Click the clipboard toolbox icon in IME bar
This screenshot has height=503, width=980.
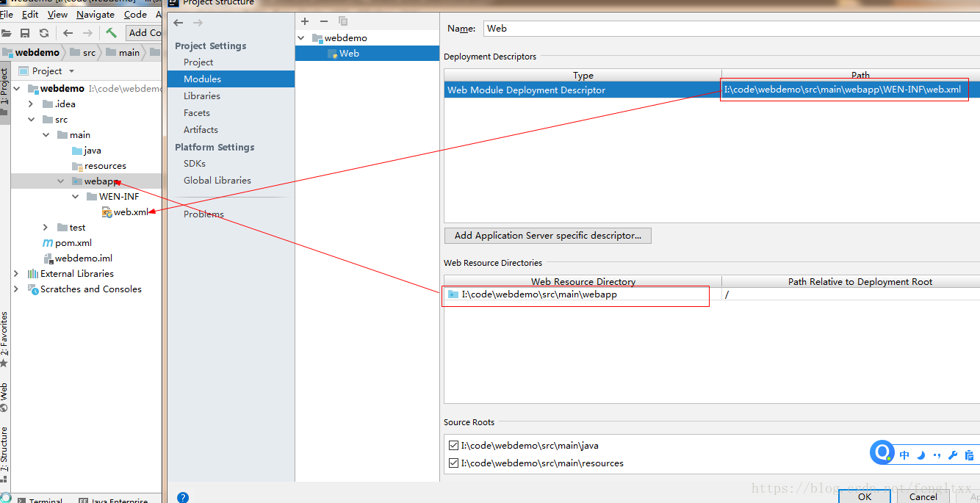[x=969, y=455]
